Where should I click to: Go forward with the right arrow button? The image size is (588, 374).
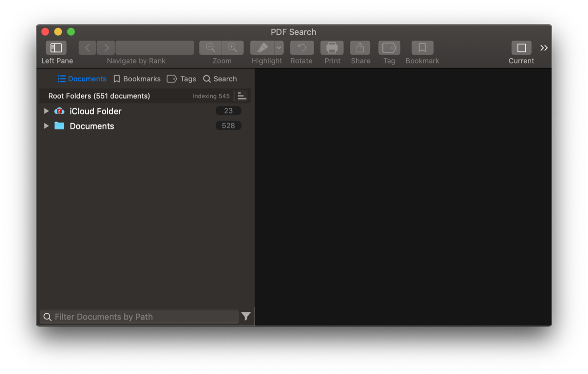106,48
